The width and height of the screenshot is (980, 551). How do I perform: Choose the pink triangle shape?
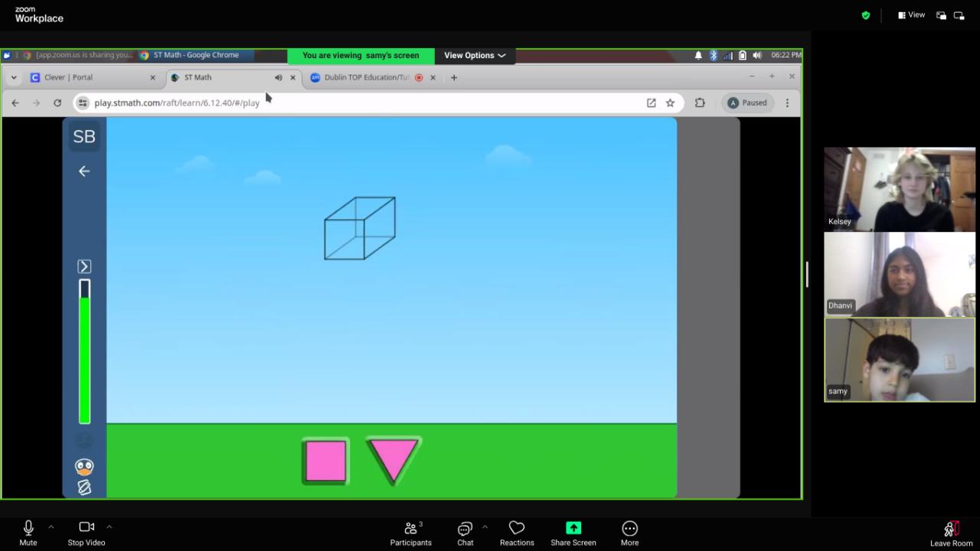394,460
